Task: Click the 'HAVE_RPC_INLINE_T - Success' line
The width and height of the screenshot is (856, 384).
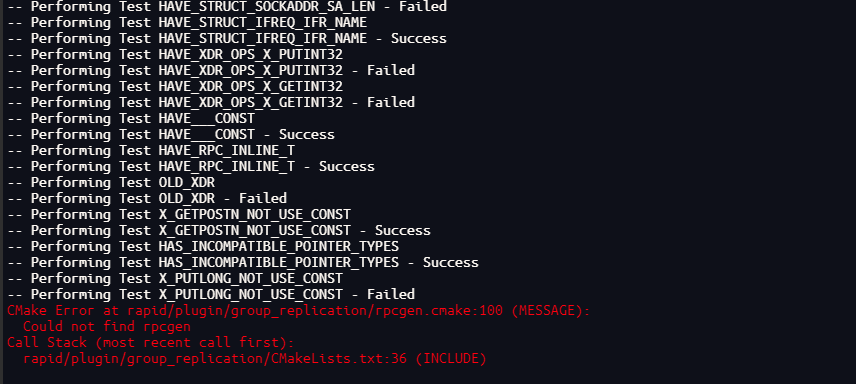Action: [191, 167]
